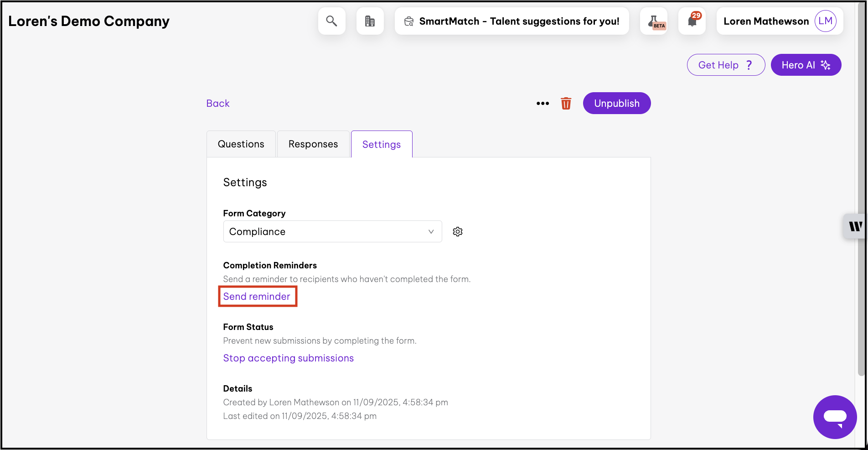
Task: Select the Settings tab
Action: 382,145
